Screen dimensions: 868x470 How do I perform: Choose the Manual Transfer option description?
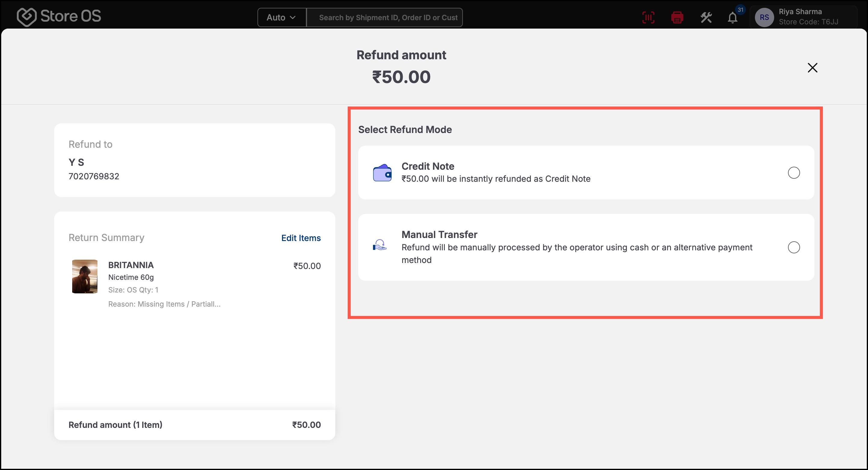(x=577, y=254)
